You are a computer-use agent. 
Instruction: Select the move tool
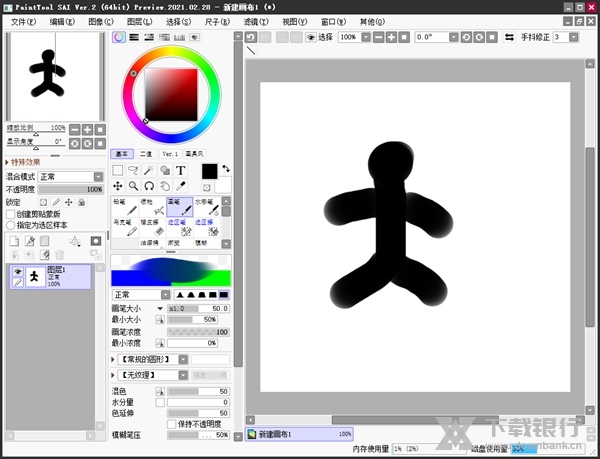(x=118, y=186)
